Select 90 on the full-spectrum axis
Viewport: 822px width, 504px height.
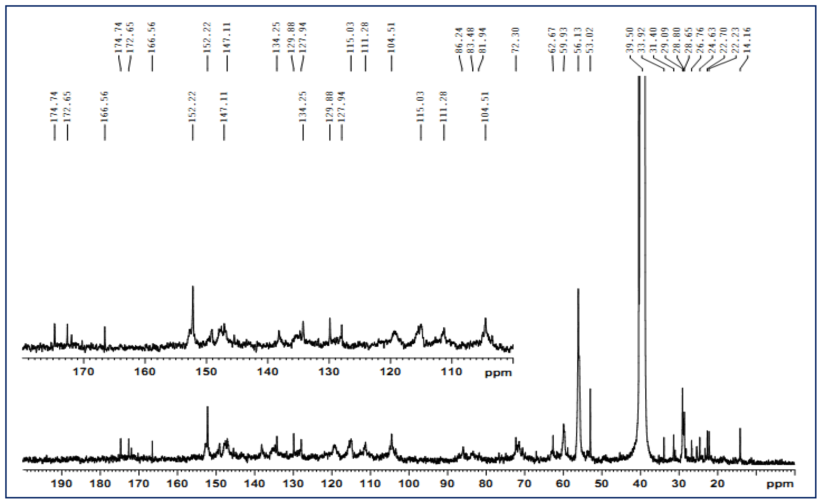447,483
